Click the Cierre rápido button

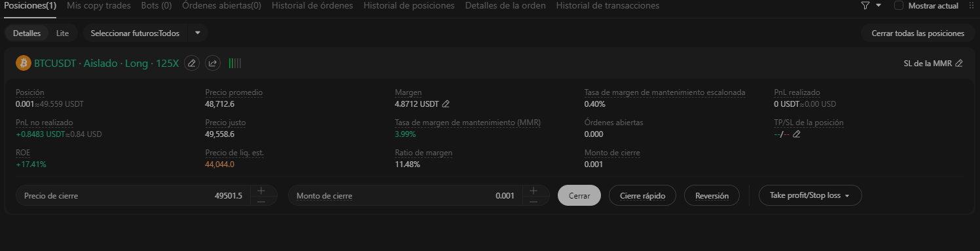(x=643, y=195)
